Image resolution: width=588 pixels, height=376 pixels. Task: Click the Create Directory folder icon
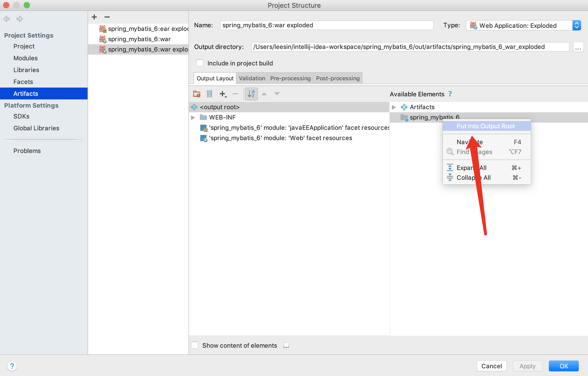coord(197,94)
